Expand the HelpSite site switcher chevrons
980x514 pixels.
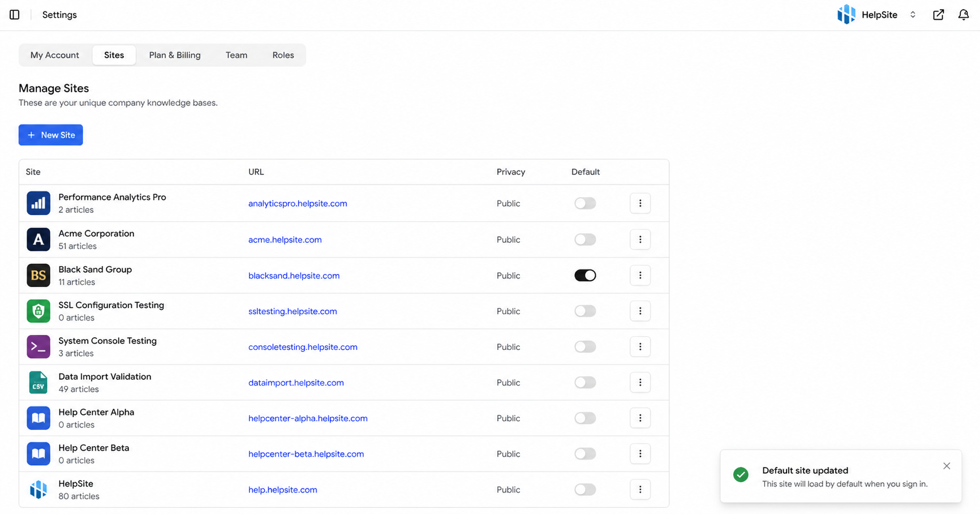913,15
